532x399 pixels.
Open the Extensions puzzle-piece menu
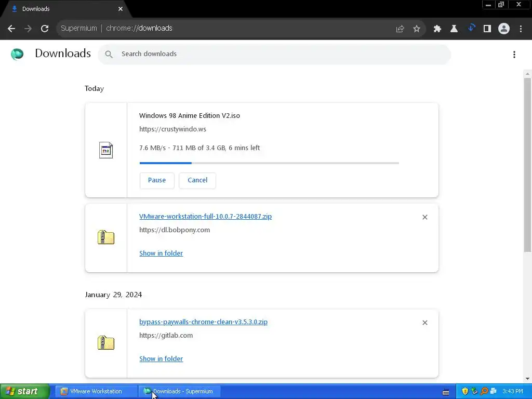(x=437, y=29)
